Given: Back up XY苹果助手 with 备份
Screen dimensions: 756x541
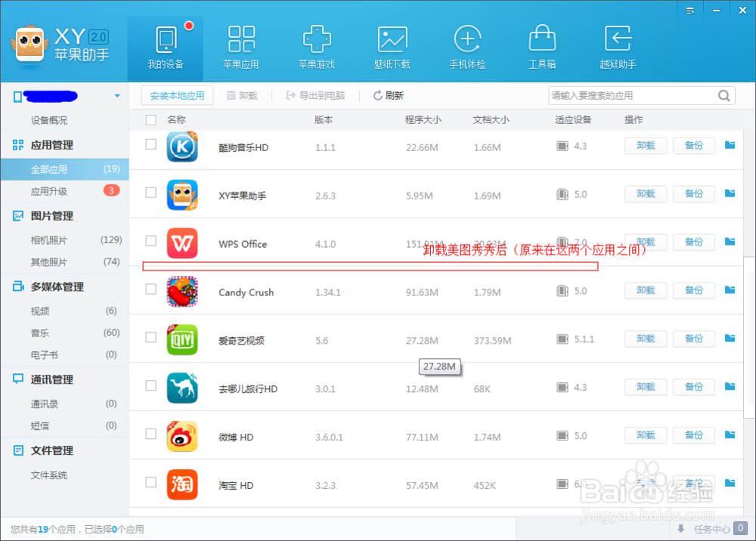Looking at the screenshot, I should (694, 193).
